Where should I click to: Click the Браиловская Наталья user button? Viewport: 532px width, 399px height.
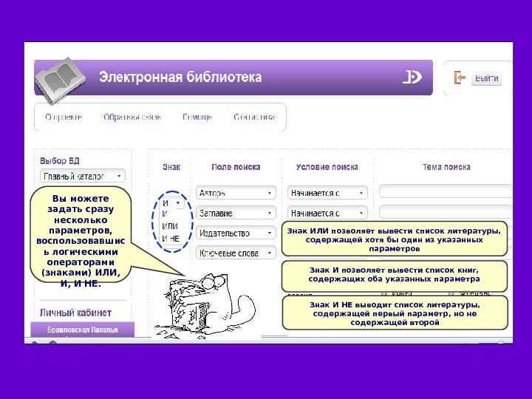83,330
